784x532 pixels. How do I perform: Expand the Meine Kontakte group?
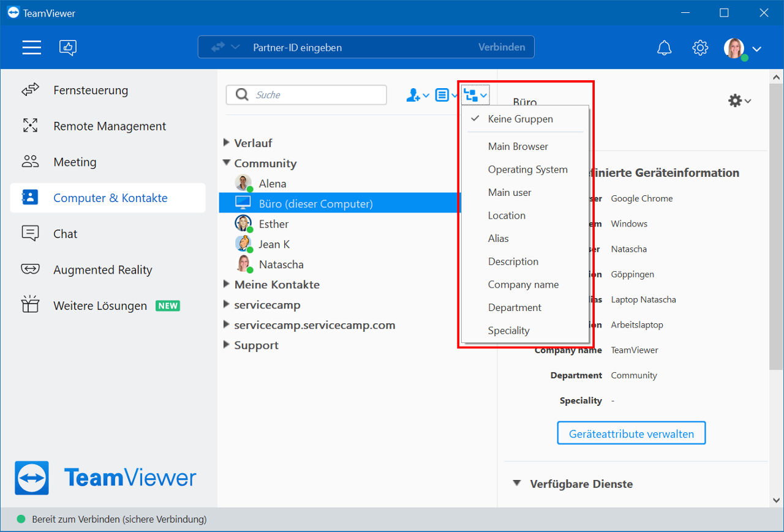[x=227, y=284]
